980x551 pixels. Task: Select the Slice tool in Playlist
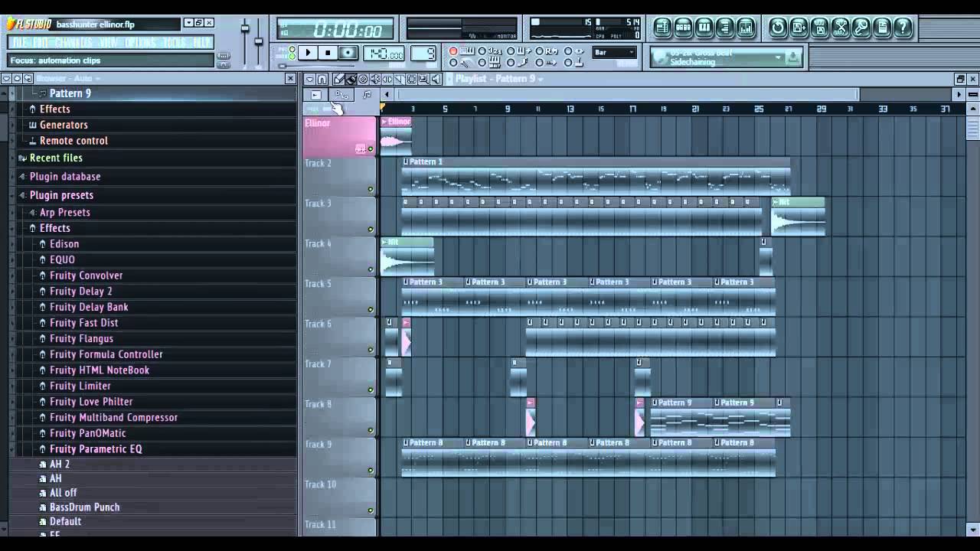point(399,79)
